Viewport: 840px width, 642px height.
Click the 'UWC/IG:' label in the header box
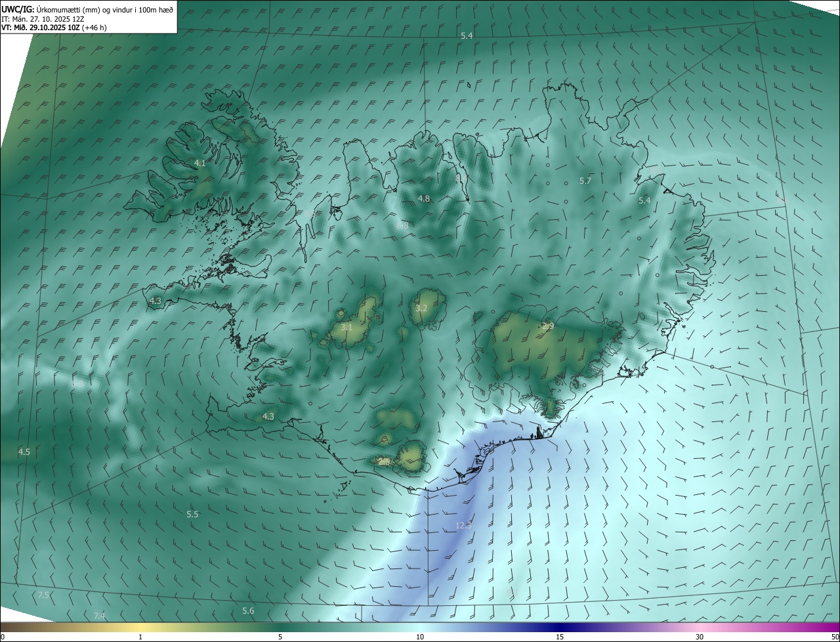click(18, 9)
